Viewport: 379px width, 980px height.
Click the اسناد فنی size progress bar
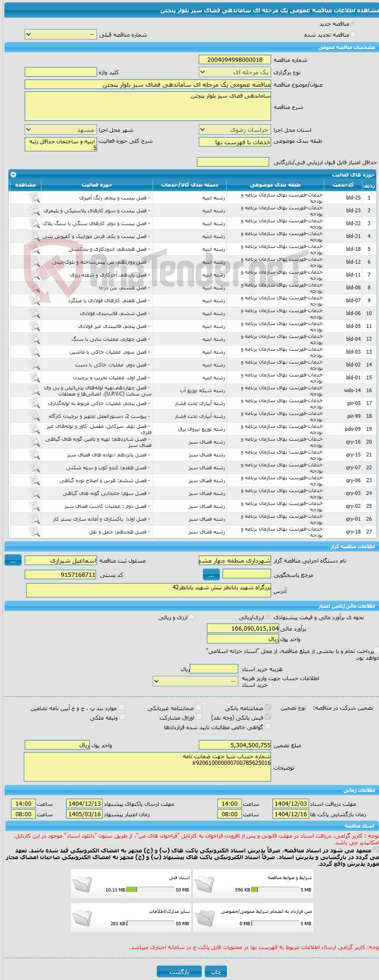(150, 890)
